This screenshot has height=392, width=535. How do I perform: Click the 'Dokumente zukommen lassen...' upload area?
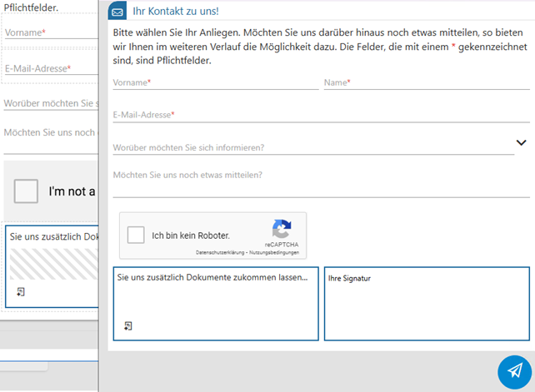[x=216, y=304]
